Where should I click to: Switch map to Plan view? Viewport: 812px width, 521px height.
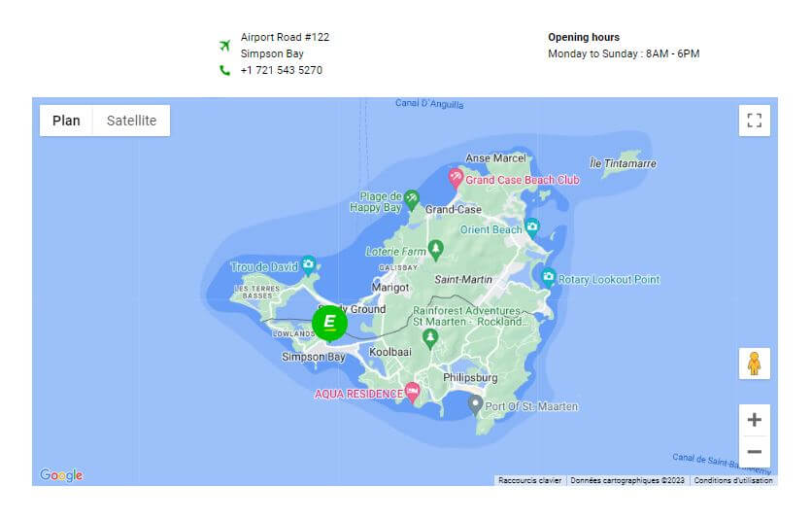click(x=66, y=121)
